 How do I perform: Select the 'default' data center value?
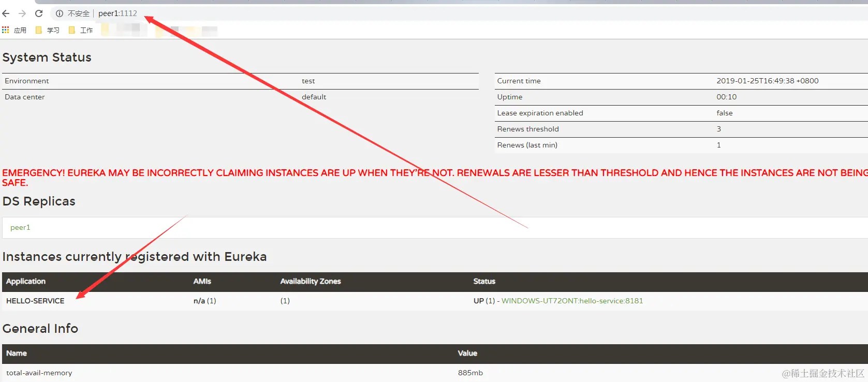pyautogui.click(x=314, y=97)
